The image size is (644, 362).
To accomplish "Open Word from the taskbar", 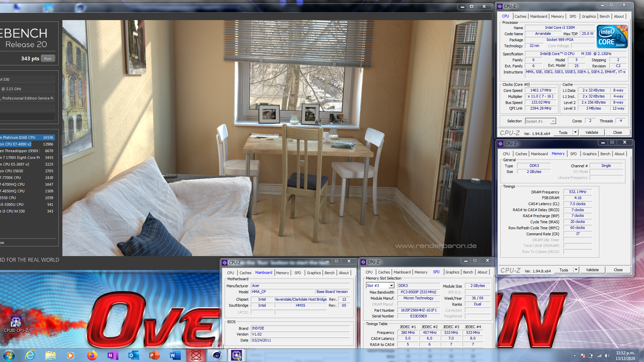I will click(x=175, y=355).
